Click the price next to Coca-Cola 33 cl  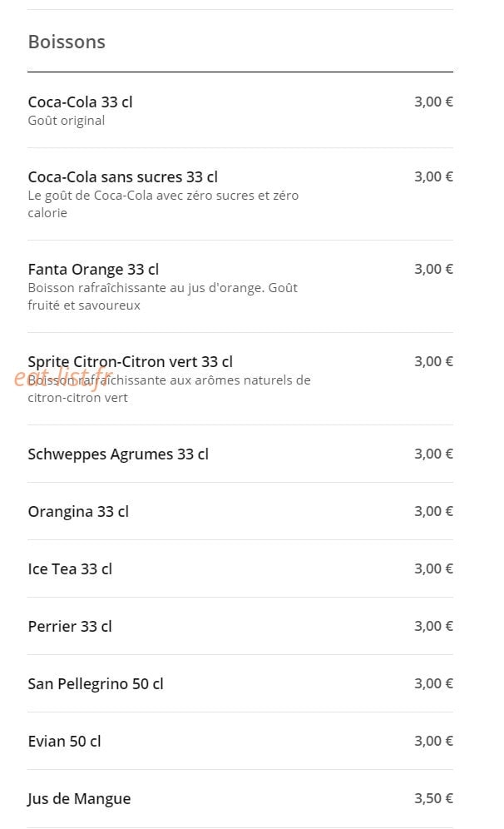(433, 102)
